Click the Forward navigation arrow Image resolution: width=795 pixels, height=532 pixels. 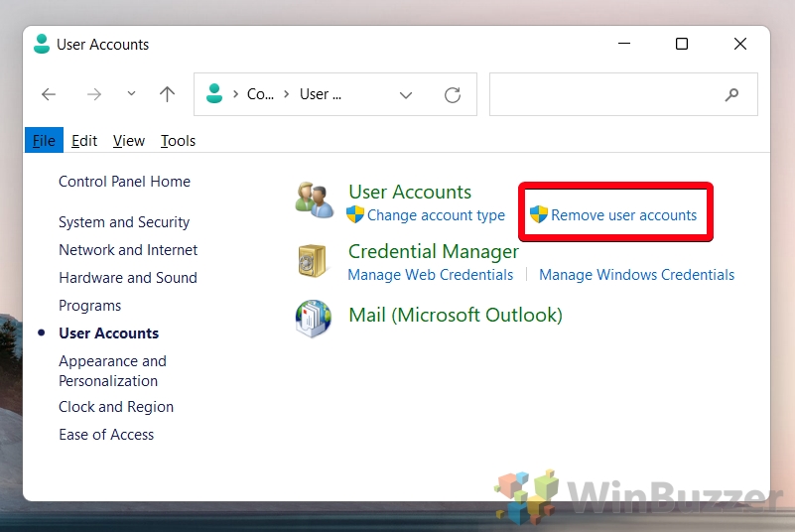pyautogui.click(x=94, y=94)
